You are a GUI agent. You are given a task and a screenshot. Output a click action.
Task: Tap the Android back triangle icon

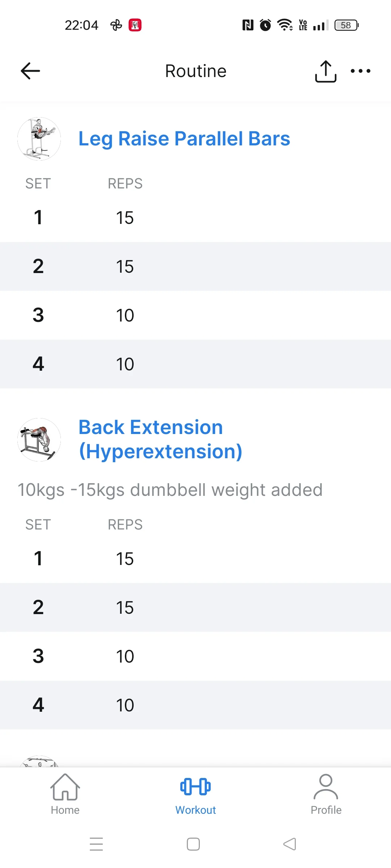click(290, 844)
